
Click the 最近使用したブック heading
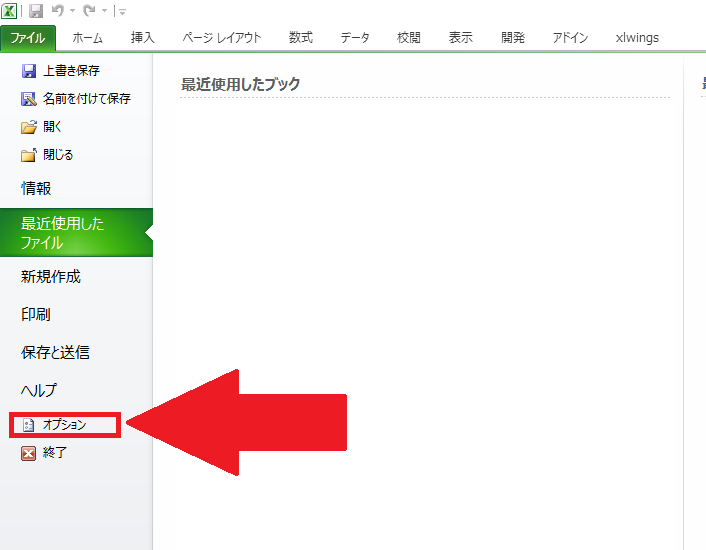(x=240, y=84)
